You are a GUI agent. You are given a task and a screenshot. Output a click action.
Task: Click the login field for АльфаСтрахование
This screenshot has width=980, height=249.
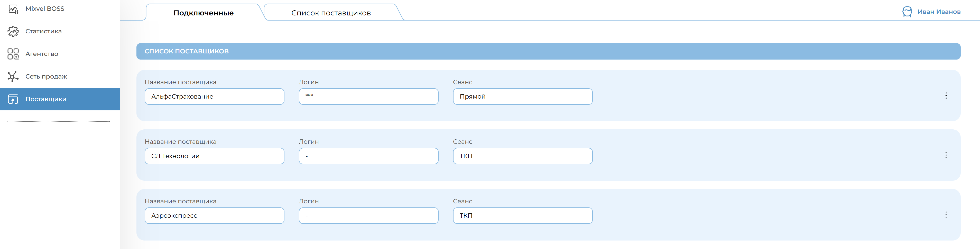click(368, 97)
